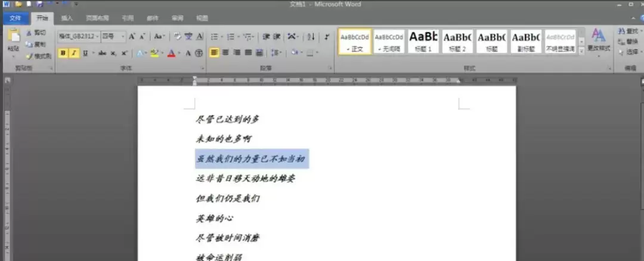Select the Format Painter (格式刷) tool
The image size is (644, 261).
click(x=38, y=56)
